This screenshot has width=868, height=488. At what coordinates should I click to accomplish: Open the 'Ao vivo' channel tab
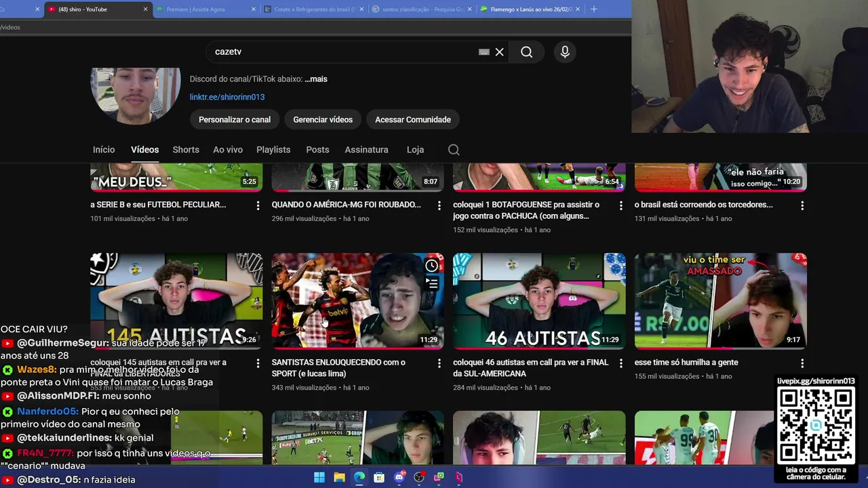point(228,150)
